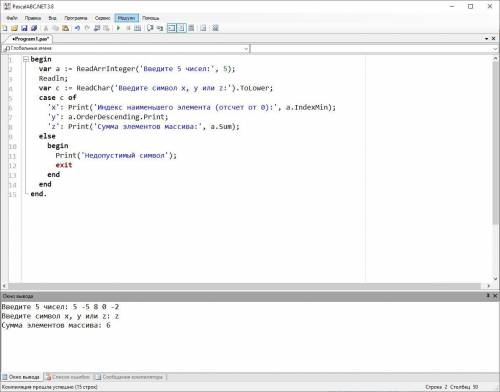The width and height of the screenshot is (500, 392).
Task: Click the Save file floppy icon
Action: [x=24, y=28]
